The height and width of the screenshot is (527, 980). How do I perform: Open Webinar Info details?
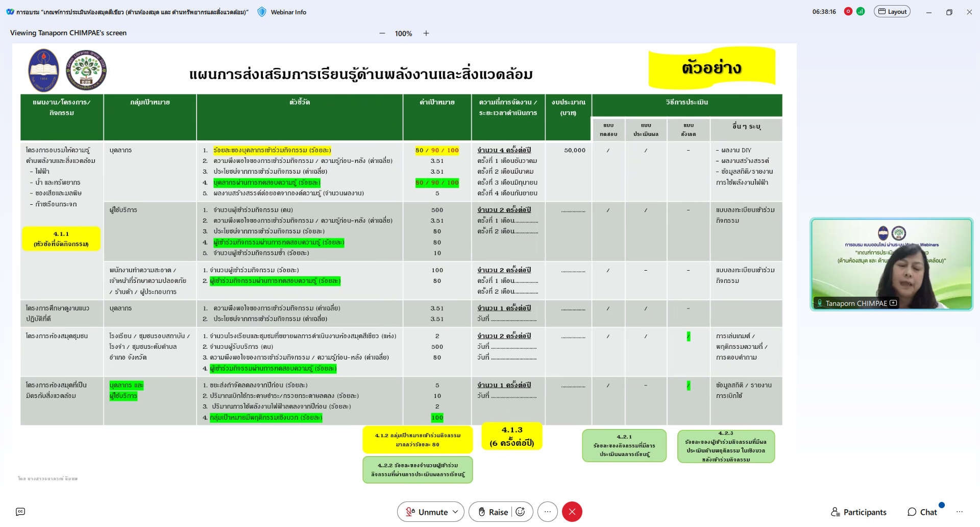[x=288, y=12]
